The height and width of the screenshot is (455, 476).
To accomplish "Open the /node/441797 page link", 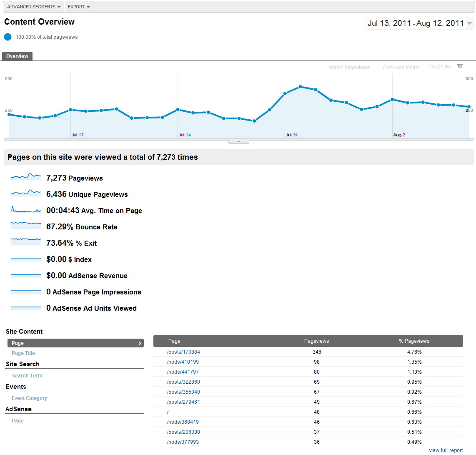I will pos(183,372).
